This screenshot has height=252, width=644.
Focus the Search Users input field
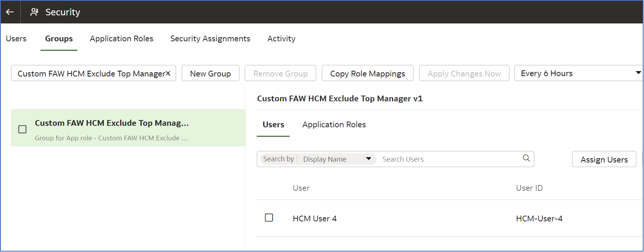coord(449,159)
